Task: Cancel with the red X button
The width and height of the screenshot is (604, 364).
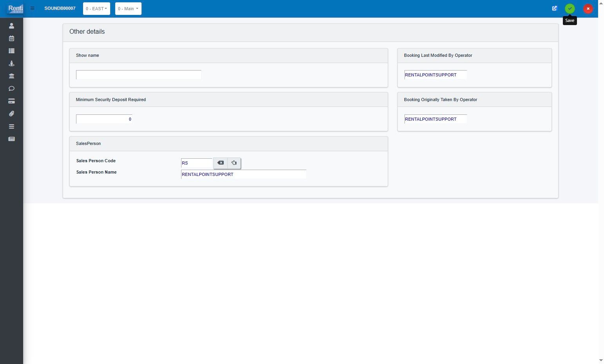Action: coord(588,9)
